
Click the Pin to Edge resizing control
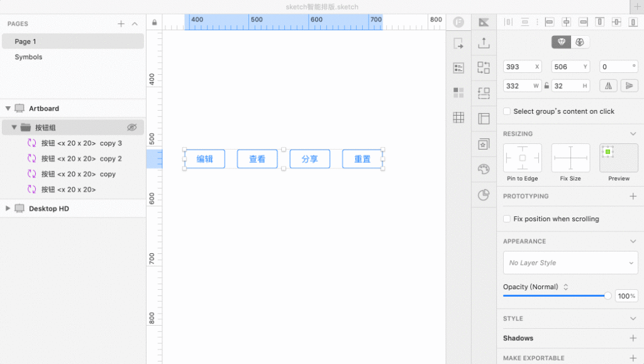click(523, 158)
